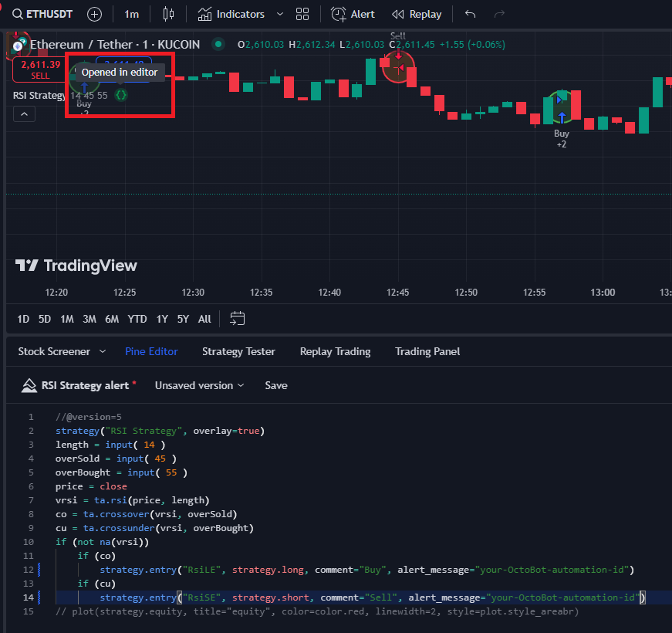Click the value 55 in overBought input
Image resolution: width=672 pixels, height=633 pixels.
coord(171,472)
